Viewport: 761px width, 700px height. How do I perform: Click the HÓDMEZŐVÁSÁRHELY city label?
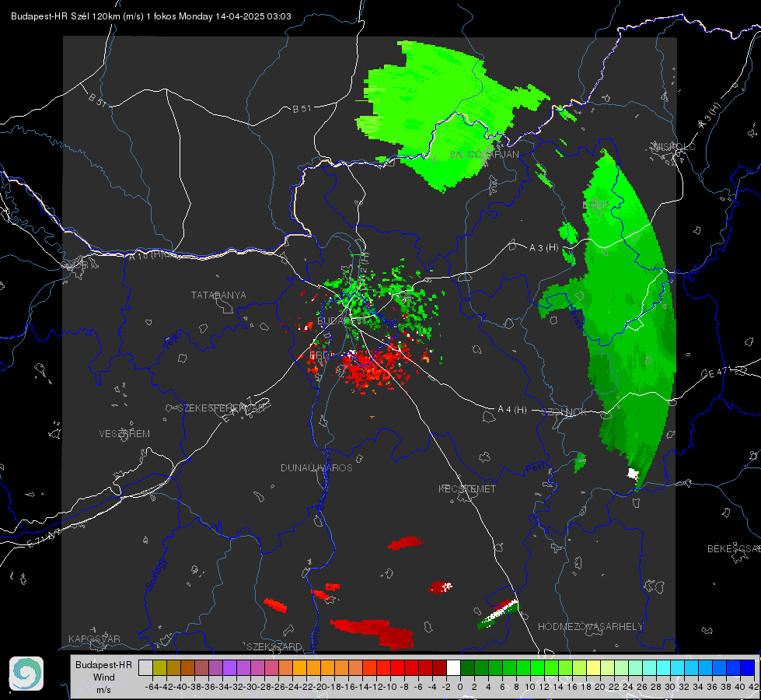point(590,627)
